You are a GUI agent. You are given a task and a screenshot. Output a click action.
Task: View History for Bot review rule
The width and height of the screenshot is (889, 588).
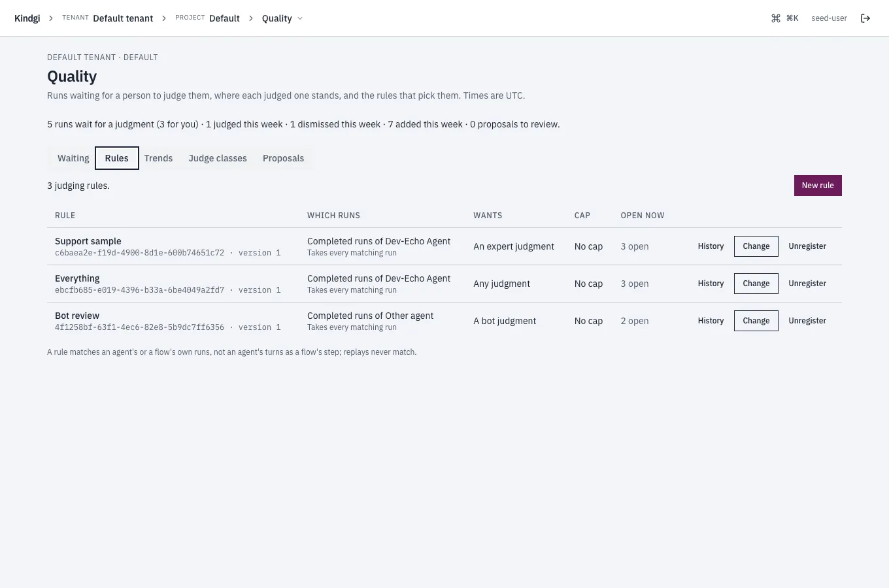711,321
